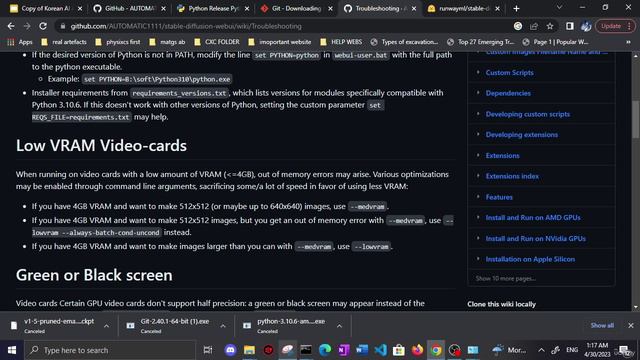Click the address bar URL field
The height and width of the screenshot is (360, 640).
pyautogui.click(x=286, y=26)
